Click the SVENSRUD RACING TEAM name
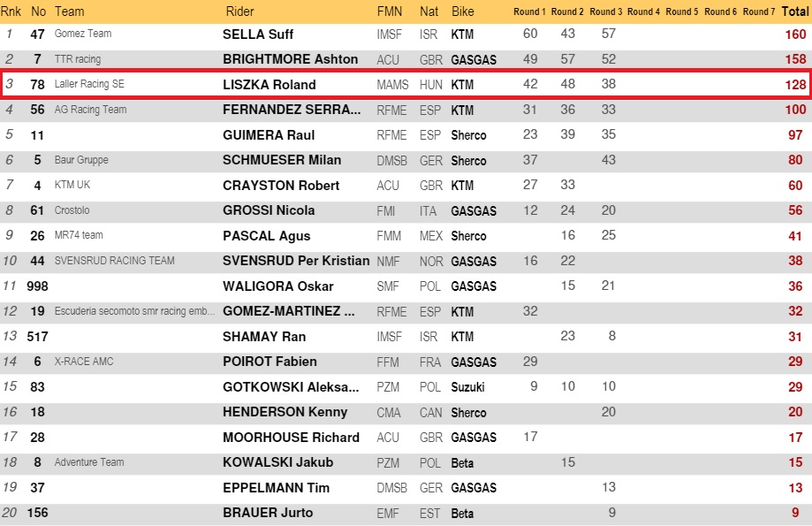Viewport: 812px width, 526px height. coord(115,261)
